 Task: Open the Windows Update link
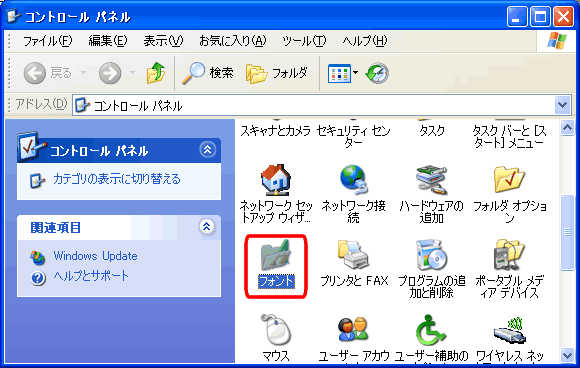click(95, 256)
